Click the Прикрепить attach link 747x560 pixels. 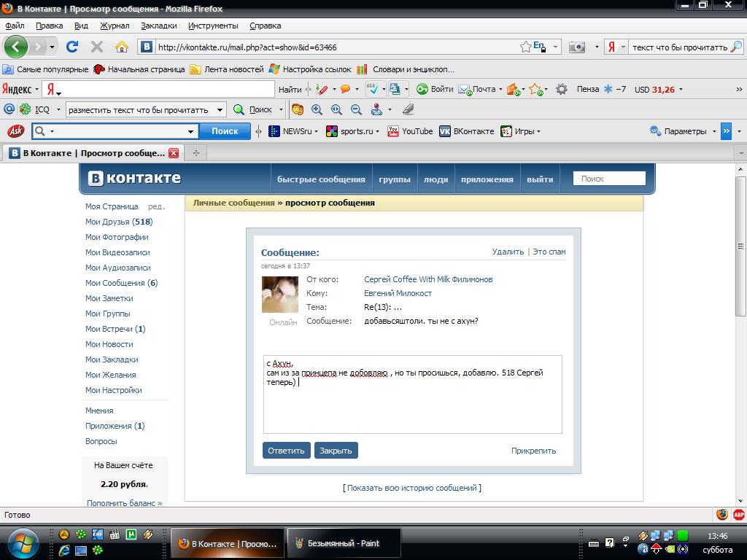click(x=533, y=451)
